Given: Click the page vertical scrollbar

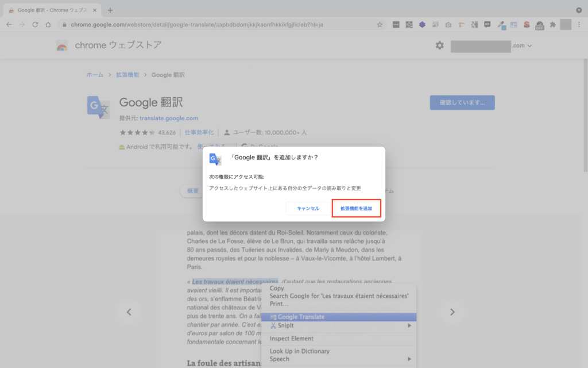Looking at the screenshot, I should pyautogui.click(x=585, y=114).
